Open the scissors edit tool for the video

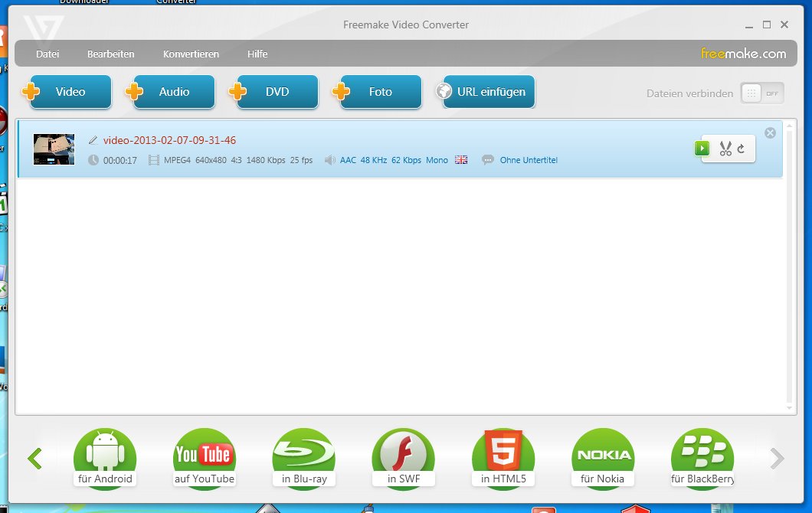725,149
